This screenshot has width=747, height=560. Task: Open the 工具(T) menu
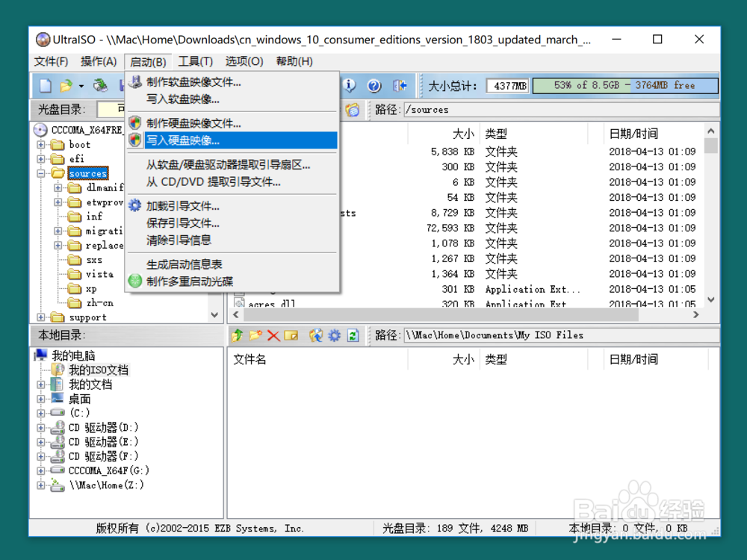click(195, 61)
